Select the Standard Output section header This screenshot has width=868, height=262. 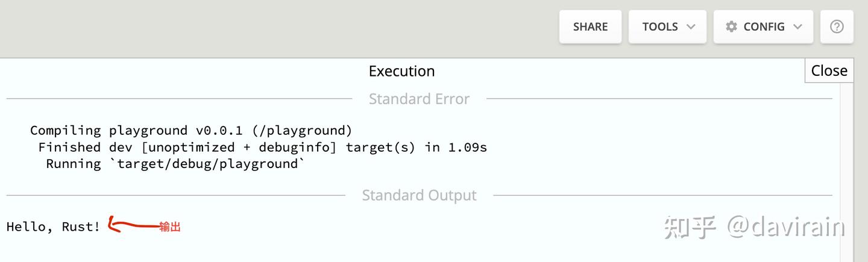[x=419, y=195]
